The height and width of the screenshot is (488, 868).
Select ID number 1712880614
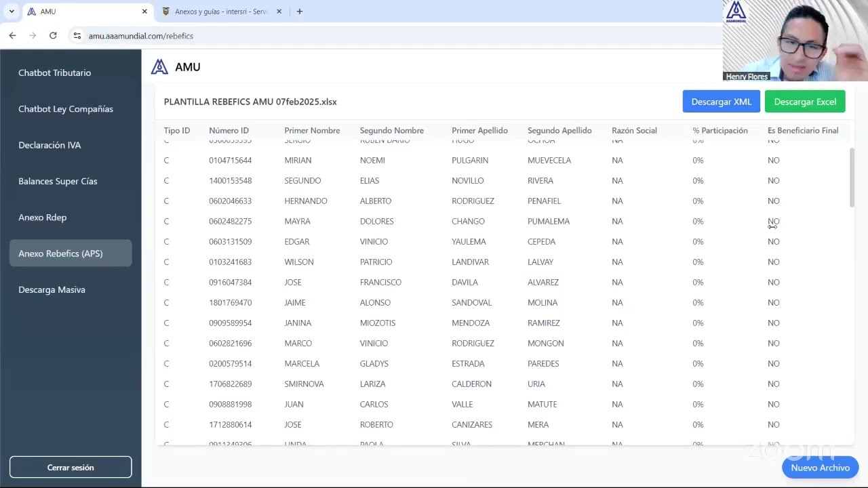tap(230, 424)
